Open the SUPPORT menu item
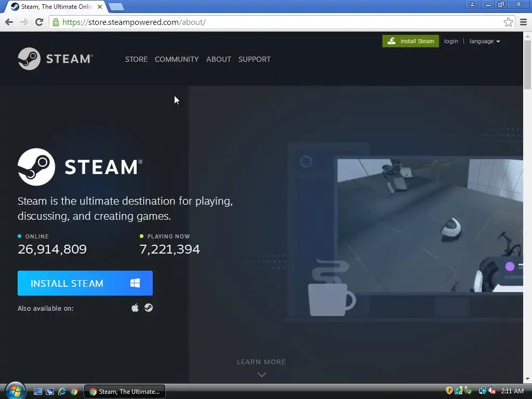Viewport: 532px width, 399px height. click(255, 59)
